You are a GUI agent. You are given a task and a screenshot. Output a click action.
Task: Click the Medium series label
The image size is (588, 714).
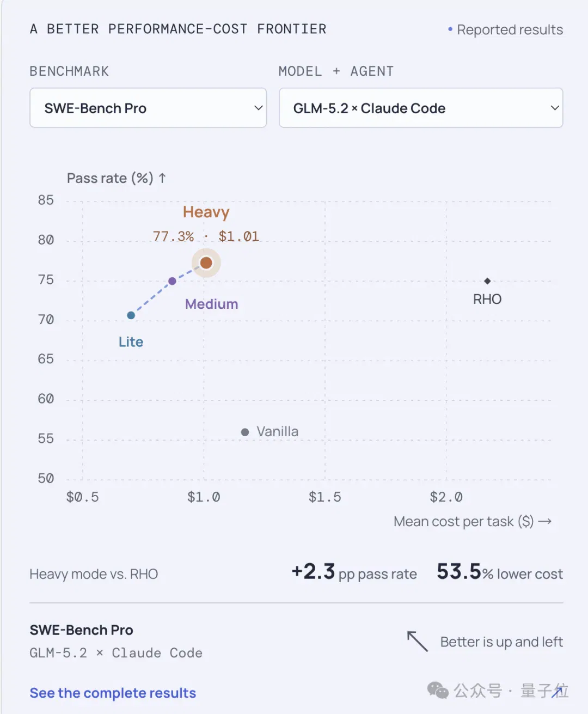click(x=211, y=304)
